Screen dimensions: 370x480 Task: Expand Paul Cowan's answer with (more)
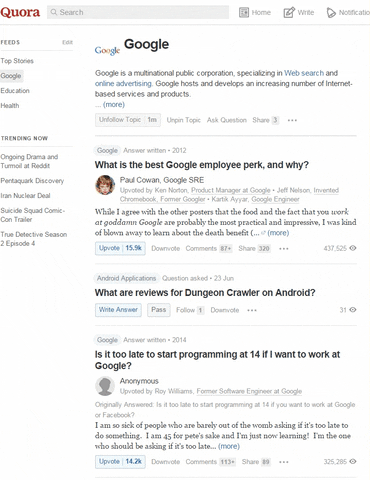278,233
